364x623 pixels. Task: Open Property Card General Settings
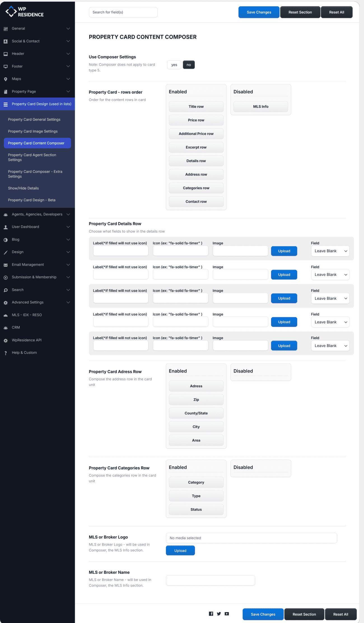tap(34, 119)
